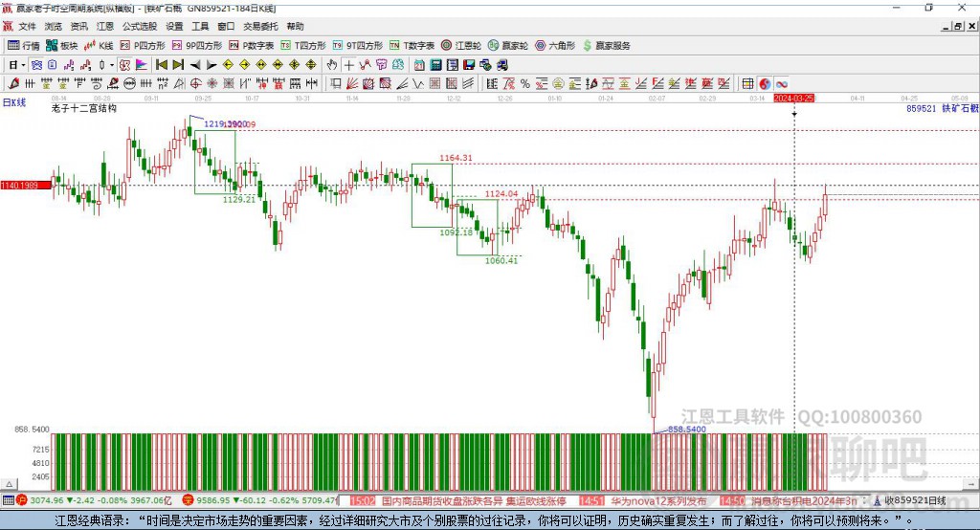This screenshot has height=530, width=980.
Task: Click the 1164.31 price level label
Action: pos(456,158)
